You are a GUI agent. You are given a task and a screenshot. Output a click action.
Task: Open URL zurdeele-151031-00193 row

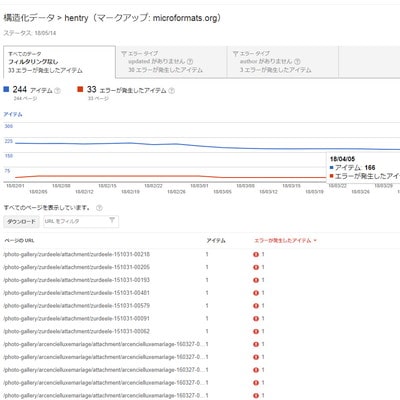click(77, 280)
